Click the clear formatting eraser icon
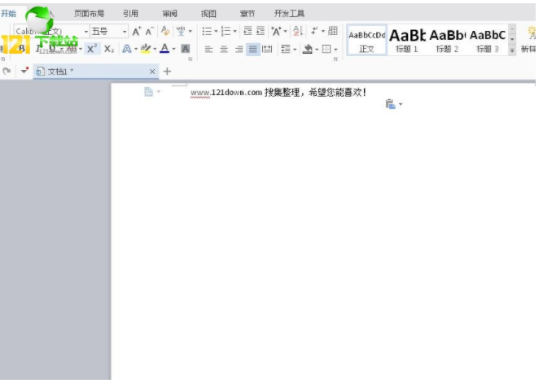The height and width of the screenshot is (392, 543). [165, 31]
